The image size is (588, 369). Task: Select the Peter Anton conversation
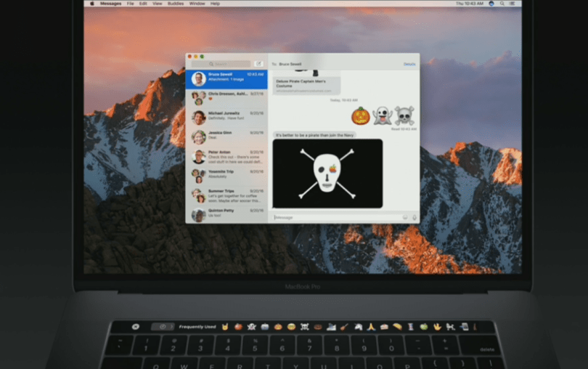coord(226,155)
